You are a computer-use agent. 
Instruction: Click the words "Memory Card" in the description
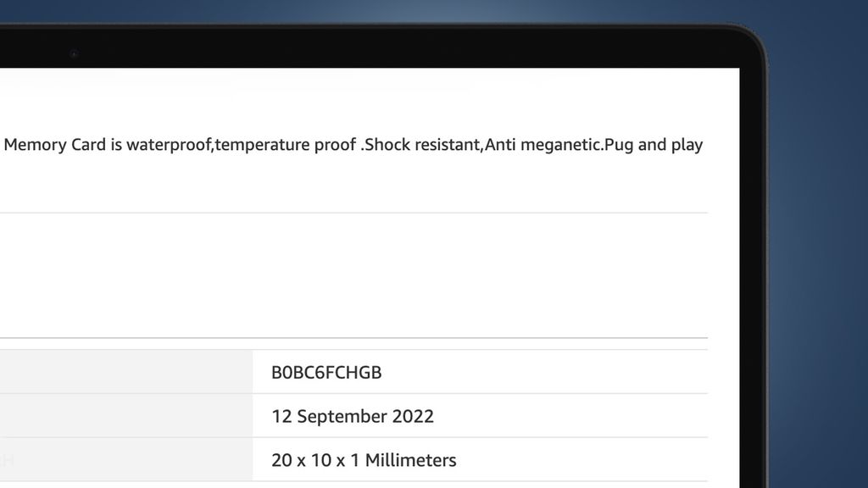(x=54, y=145)
